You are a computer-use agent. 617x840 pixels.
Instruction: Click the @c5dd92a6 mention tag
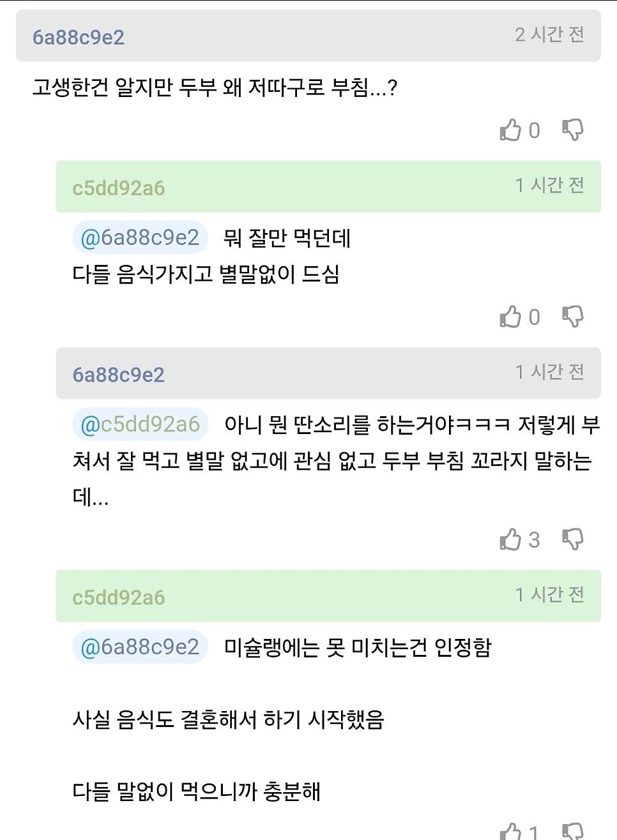140,424
